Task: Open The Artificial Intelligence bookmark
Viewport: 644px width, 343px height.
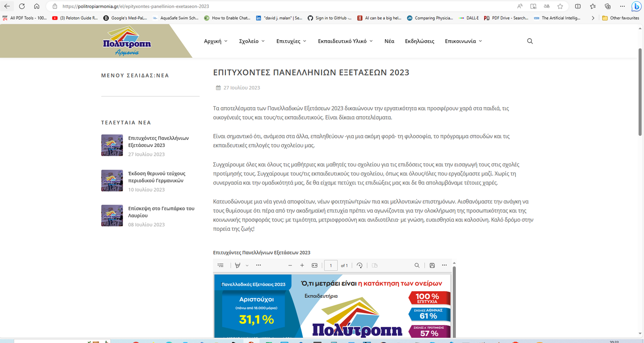Action: [557, 18]
